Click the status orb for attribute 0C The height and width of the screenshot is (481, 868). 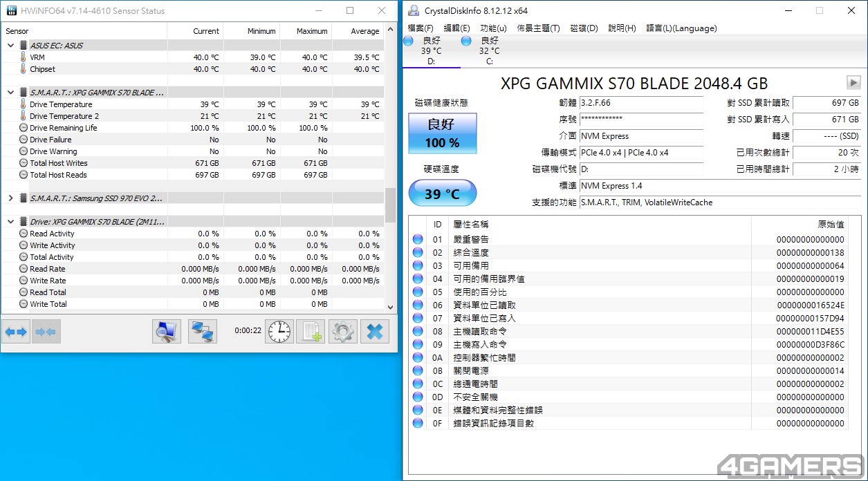coord(418,384)
